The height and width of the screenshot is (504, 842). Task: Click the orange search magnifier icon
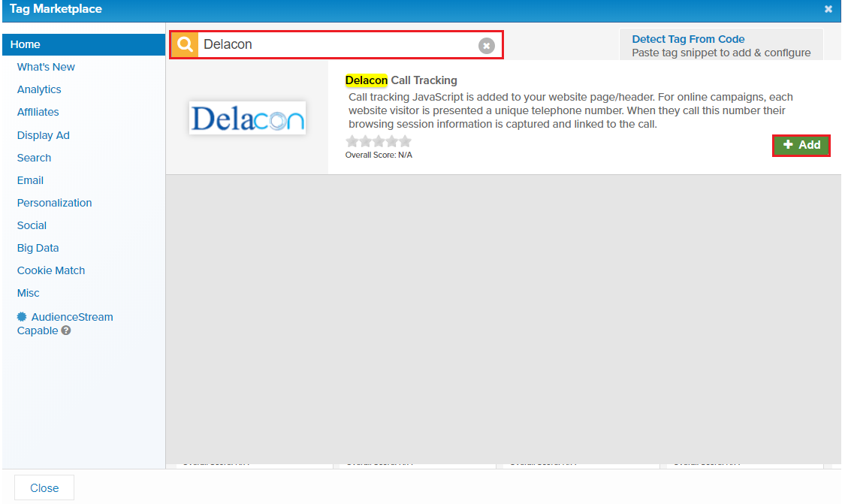pyautogui.click(x=185, y=44)
